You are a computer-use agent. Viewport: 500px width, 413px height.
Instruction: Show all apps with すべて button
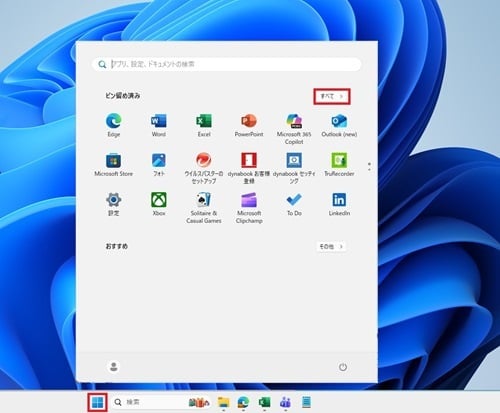point(332,96)
